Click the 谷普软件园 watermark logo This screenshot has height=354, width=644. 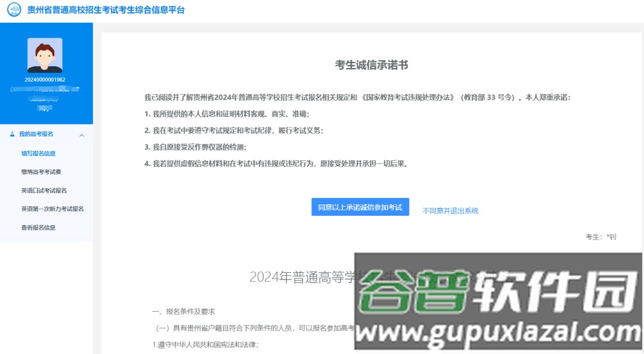click(498, 301)
